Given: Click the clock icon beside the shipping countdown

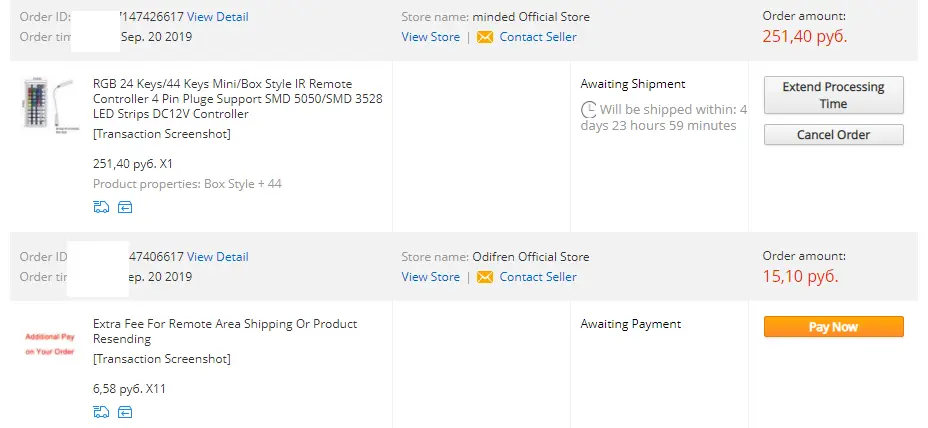Looking at the screenshot, I should (589, 110).
